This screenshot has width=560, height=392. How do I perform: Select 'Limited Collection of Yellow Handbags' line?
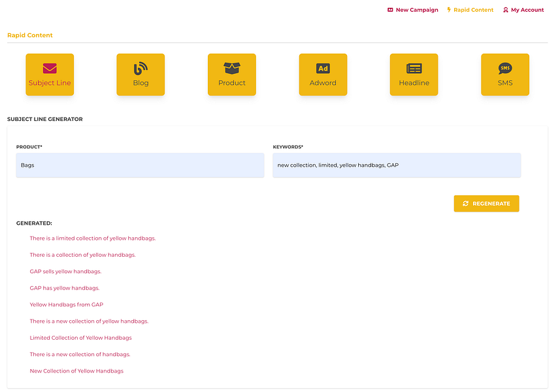(x=81, y=338)
